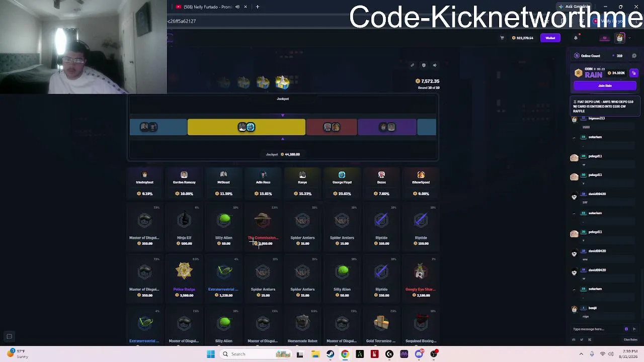644x362 pixels.
Task: Click the copy link icon above the jackpot
Action: click(412, 65)
